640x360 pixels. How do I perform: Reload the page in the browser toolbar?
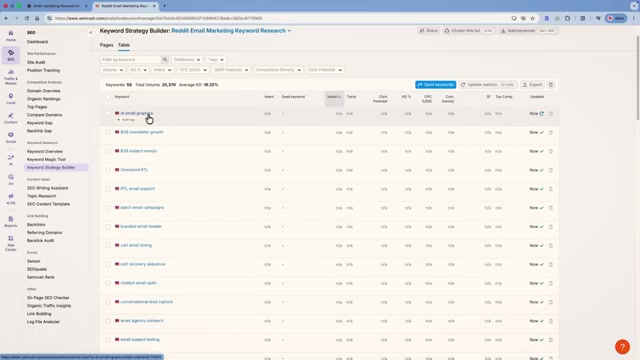point(27,18)
